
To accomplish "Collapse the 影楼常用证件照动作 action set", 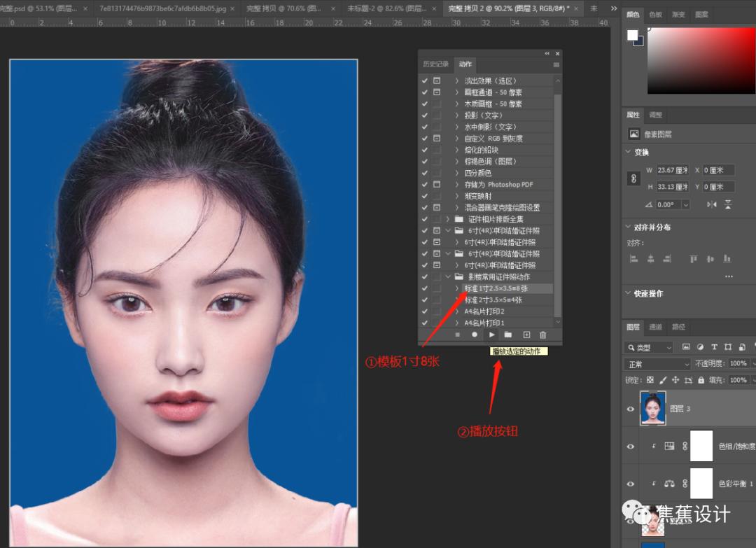I will click(x=449, y=276).
